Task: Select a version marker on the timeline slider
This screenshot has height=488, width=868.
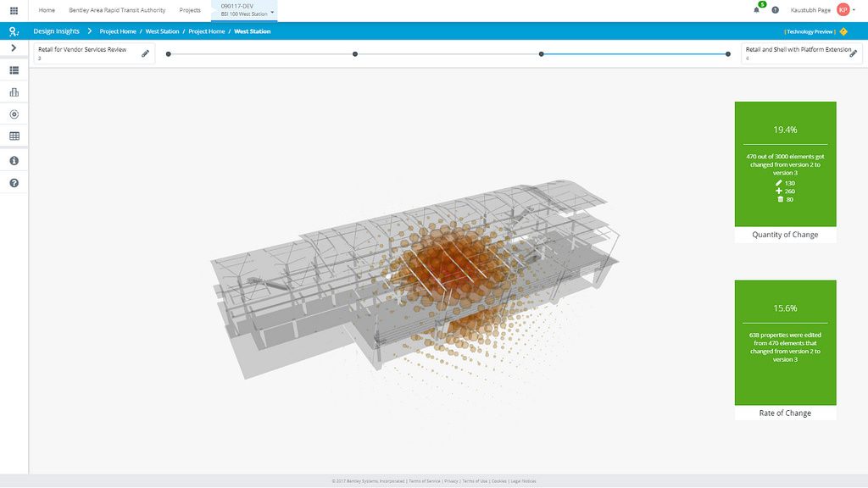Action: point(354,53)
